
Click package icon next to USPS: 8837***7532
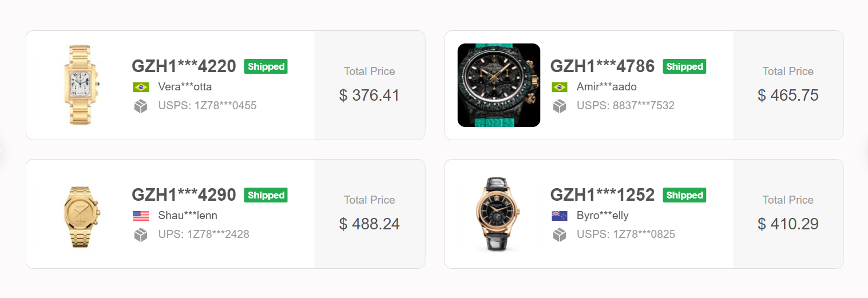pos(559,106)
